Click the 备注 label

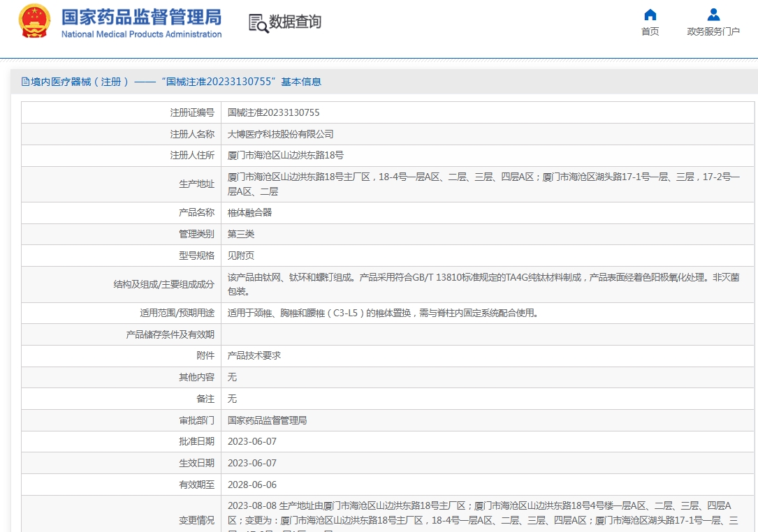click(x=205, y=399)
